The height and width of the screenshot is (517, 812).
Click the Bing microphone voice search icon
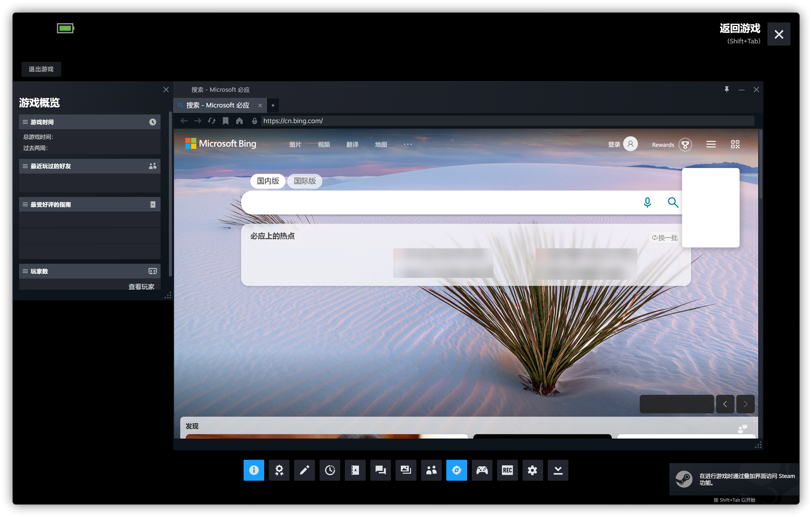coord(647,202)
